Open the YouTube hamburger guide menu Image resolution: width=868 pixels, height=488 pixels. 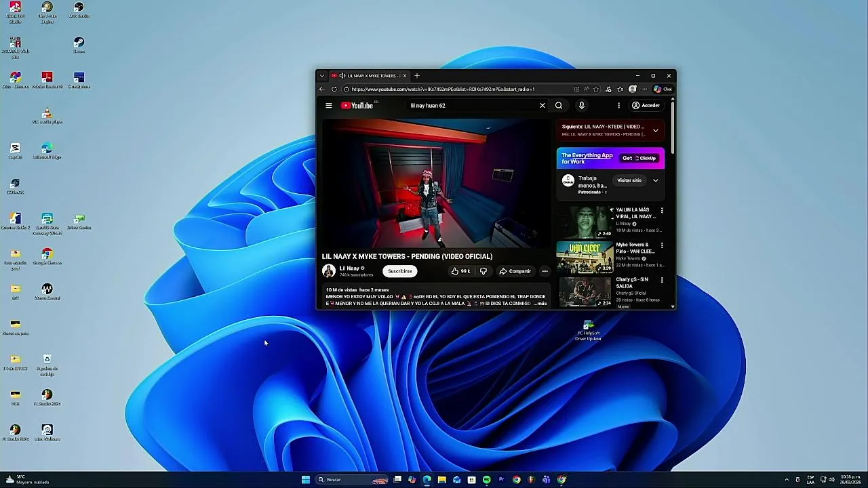[x=329, y=106]
